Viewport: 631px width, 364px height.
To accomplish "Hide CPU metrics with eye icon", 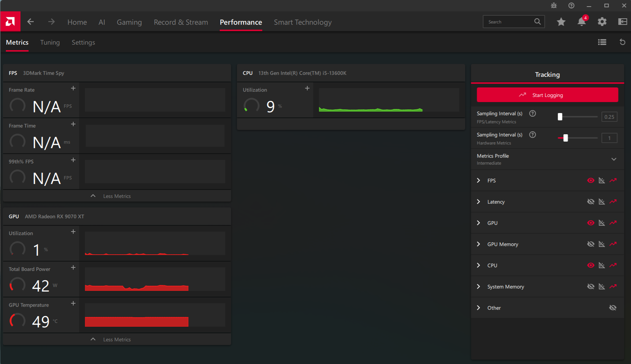I will point(591,265).
